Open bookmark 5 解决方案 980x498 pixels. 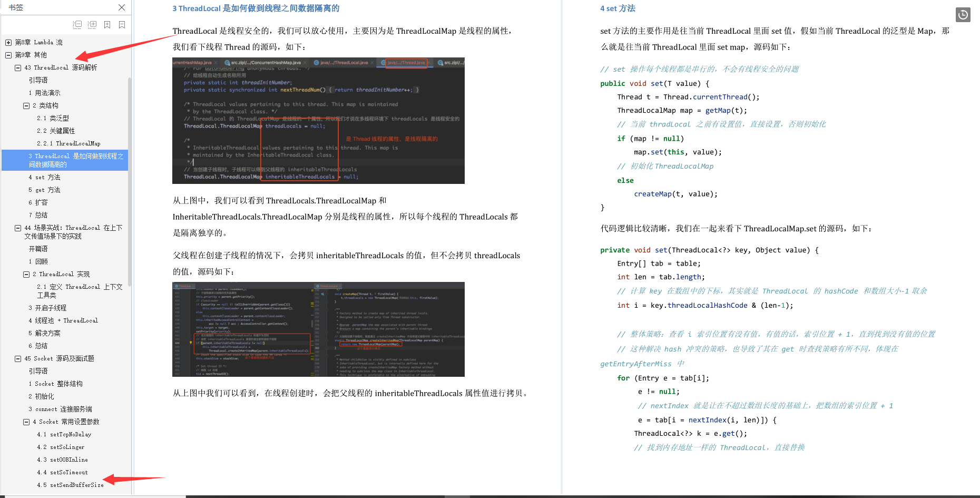tap(44, 333)
